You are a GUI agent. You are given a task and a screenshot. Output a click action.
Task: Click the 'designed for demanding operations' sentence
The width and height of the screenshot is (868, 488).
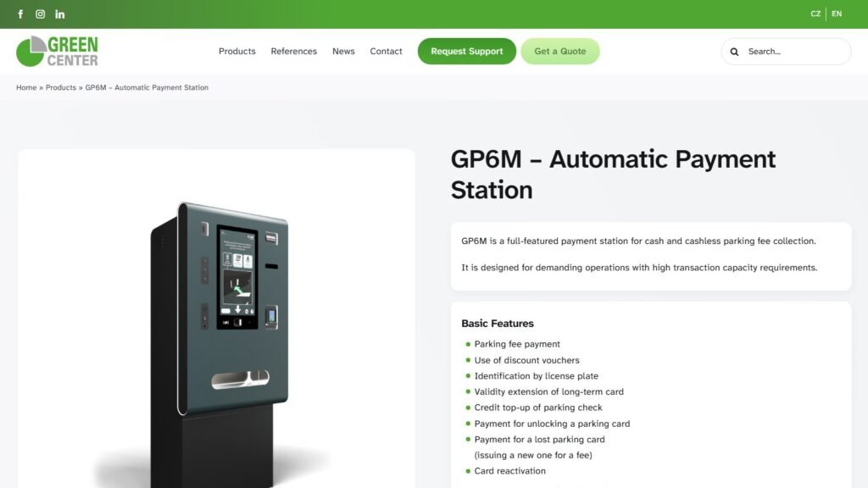pos(639,268)
